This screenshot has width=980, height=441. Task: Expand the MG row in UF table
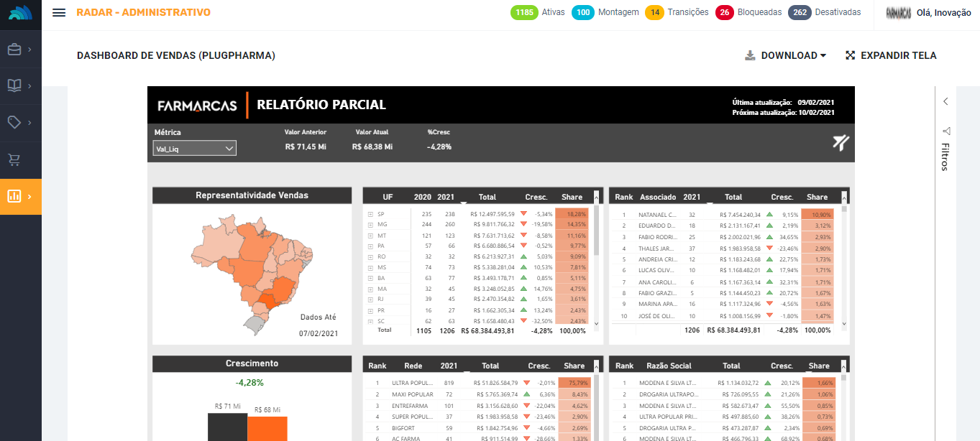coord(370,225)
